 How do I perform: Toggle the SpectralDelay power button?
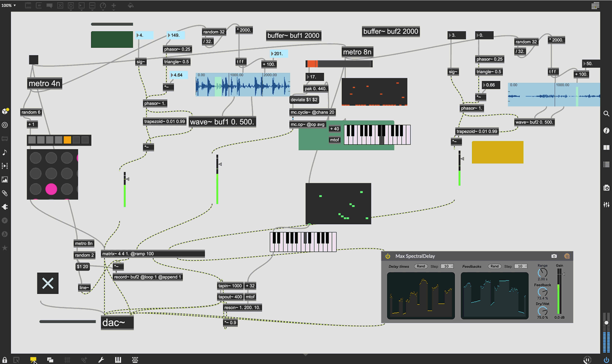[x=388, y=256]
